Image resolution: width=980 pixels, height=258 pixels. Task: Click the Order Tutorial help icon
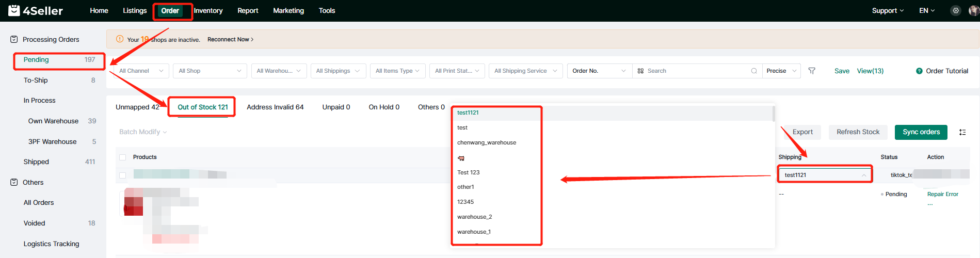(919, 71)
